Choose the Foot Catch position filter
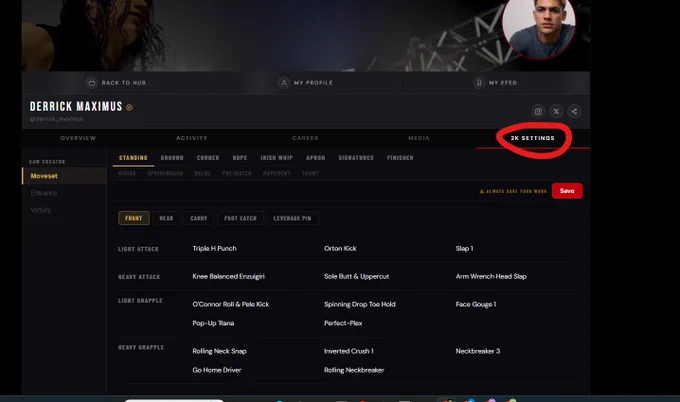Screen dimensions: 680x402 click(240, 218)
